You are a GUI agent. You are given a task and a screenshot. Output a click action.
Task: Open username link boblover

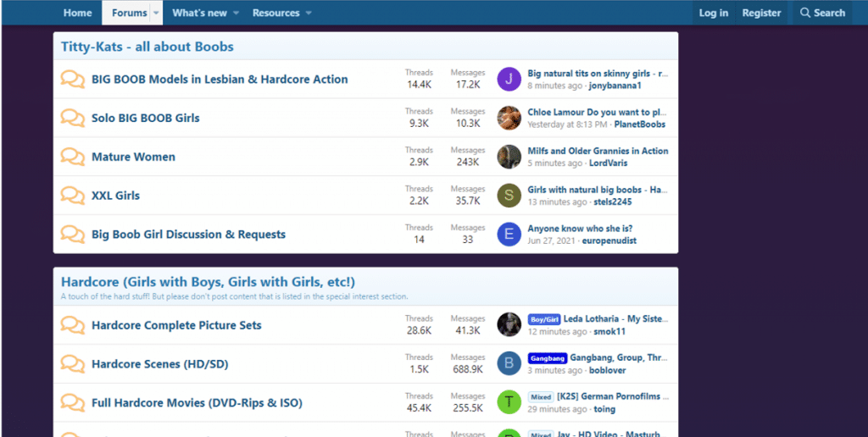coord(607,370)
